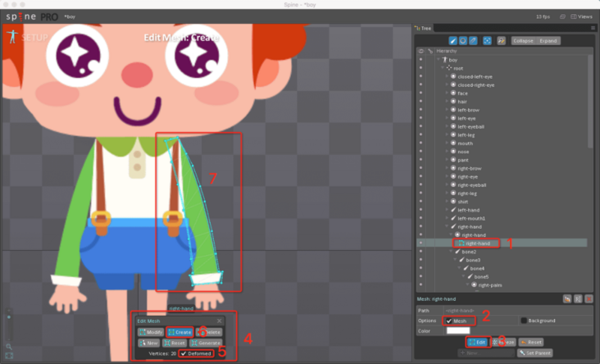The image size is (600, 364).
Task: Toggle visibility dot for bone3 row
Action: tap(421, 260)
